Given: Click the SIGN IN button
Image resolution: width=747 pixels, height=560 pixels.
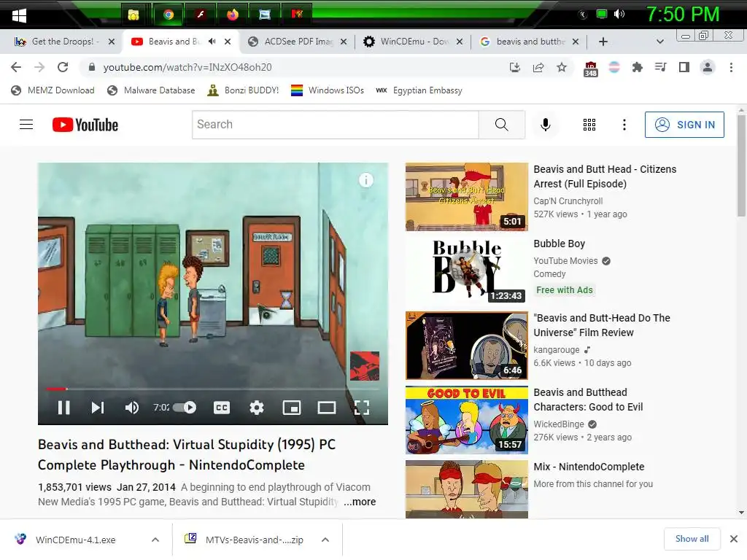Looking at the screenshot, I should (x=684, y=125).
